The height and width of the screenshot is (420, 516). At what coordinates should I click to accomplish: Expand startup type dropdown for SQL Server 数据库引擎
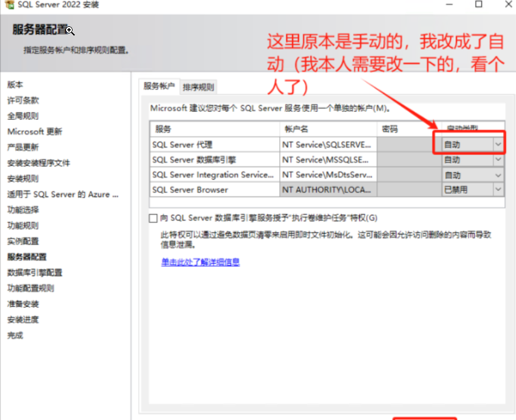pyautogui.click(x=498, y=160)
